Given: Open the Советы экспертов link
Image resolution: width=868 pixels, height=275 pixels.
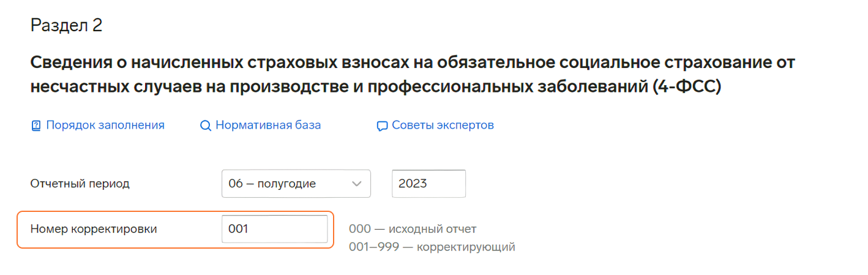Looking at the screenshot, I should tap(443, 126).
